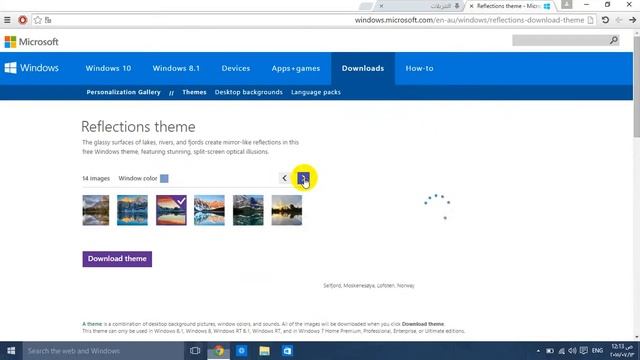Select the fourth snowy peak thumbnail

point(209,210)
